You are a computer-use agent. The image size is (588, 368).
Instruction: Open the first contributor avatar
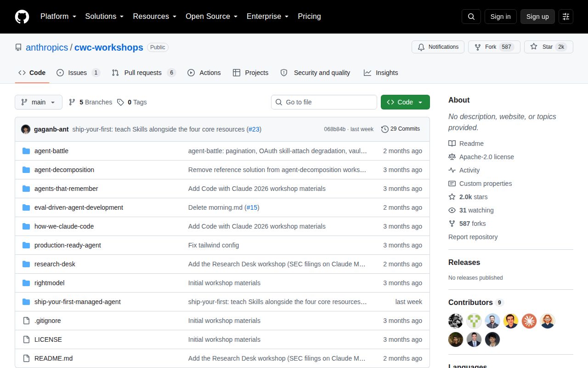point(456,321)
